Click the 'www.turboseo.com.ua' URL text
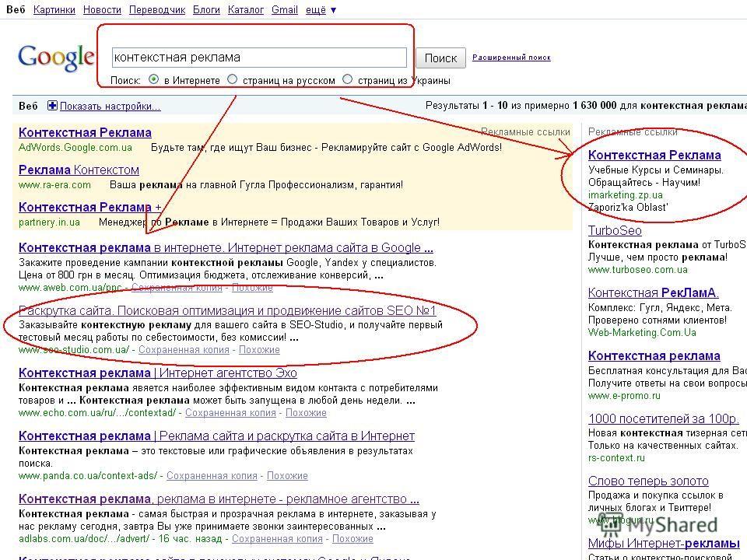 click(638, 270)
